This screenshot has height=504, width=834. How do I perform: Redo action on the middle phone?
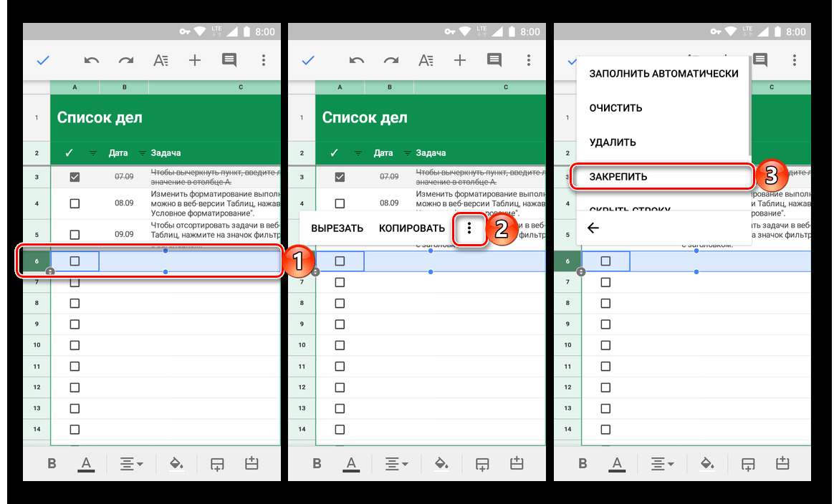point(391,61)
